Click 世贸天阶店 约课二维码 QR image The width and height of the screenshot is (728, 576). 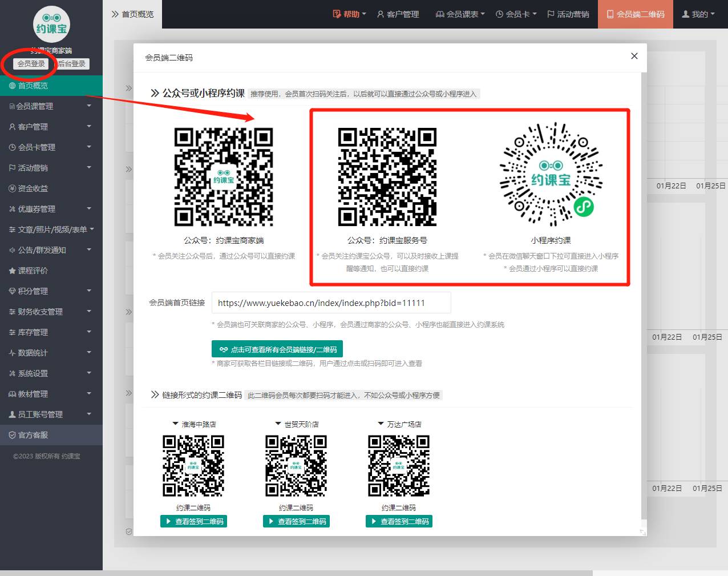(296, 466)
